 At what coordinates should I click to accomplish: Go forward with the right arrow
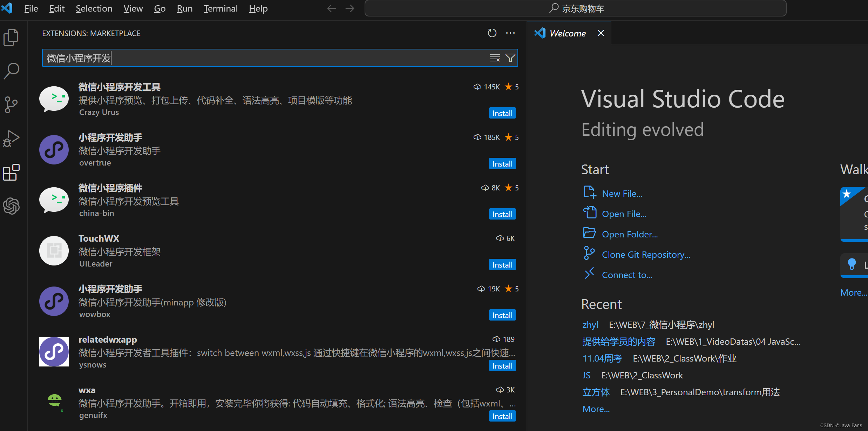[x=350, y=8]
